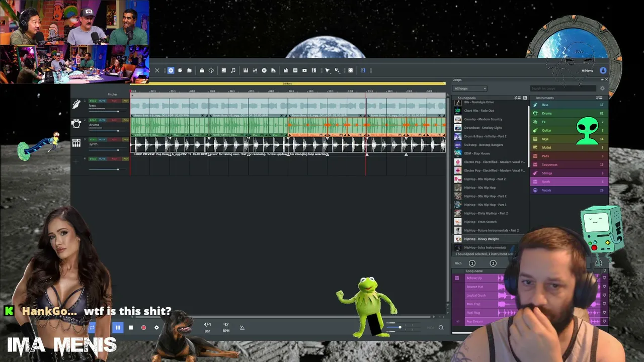Click the 92 BPM tempo display
The width and height of the screenshot is (644, 362).
coord(226,327)
